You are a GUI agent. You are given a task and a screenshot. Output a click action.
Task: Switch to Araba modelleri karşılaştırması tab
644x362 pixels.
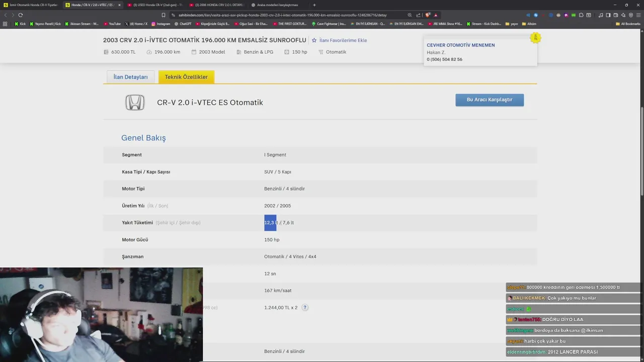(278, 5)
